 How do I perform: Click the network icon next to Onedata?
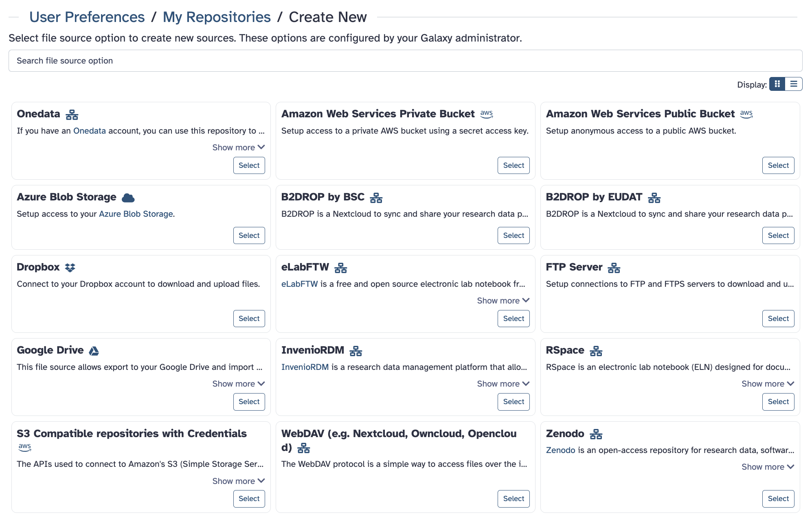pos(72,114)
